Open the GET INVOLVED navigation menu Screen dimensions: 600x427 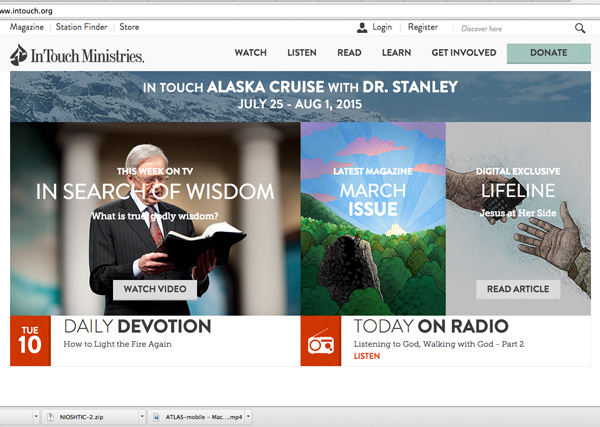(x=464, y=53)
